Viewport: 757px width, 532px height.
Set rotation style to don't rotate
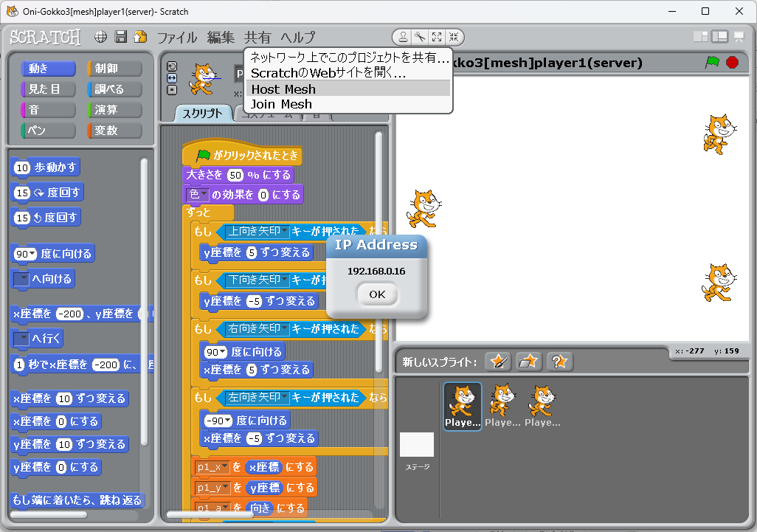tap(172, 90)
